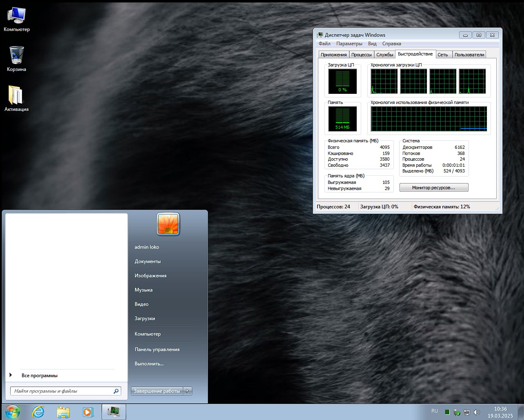Viewport: 524px width, 420px height.
Task: Open Панель управления from Start menu
Action: (157, 349)
